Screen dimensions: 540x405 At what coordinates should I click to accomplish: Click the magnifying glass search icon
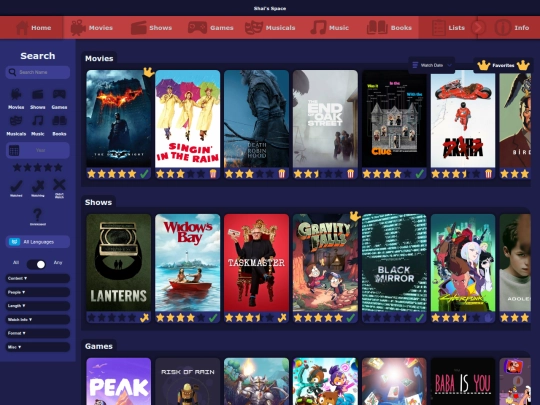point(12,72)
